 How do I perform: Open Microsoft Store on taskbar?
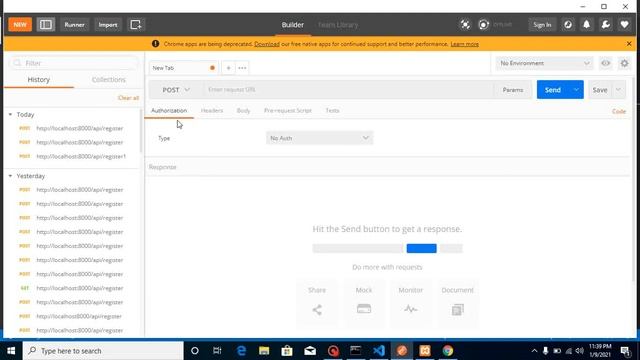coord(287,351)
